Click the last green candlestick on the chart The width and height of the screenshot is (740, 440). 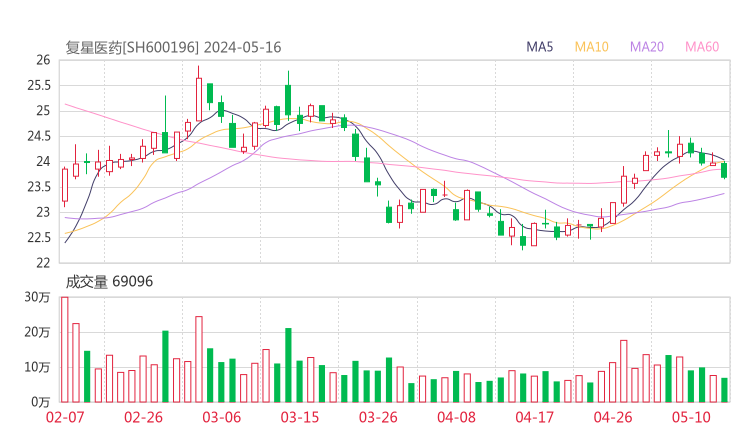click(724, 170)
